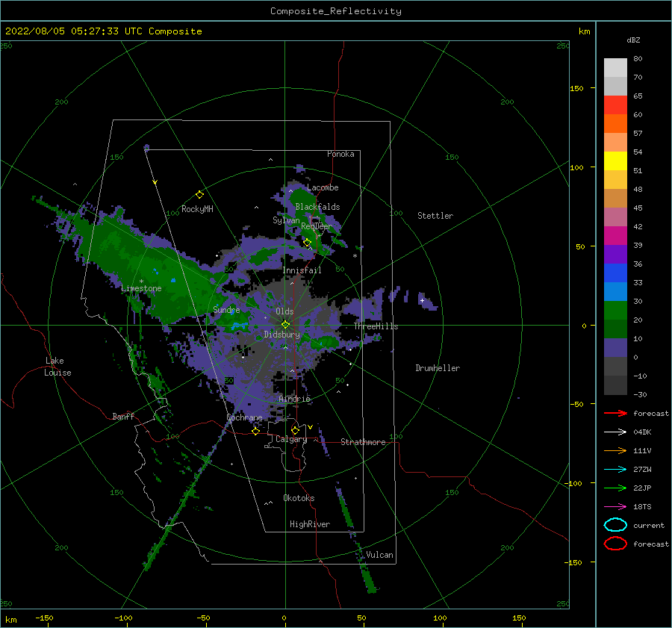
Task: Click the Sylvan label on map
Action: pyautogui.click(x=286, y=220)
